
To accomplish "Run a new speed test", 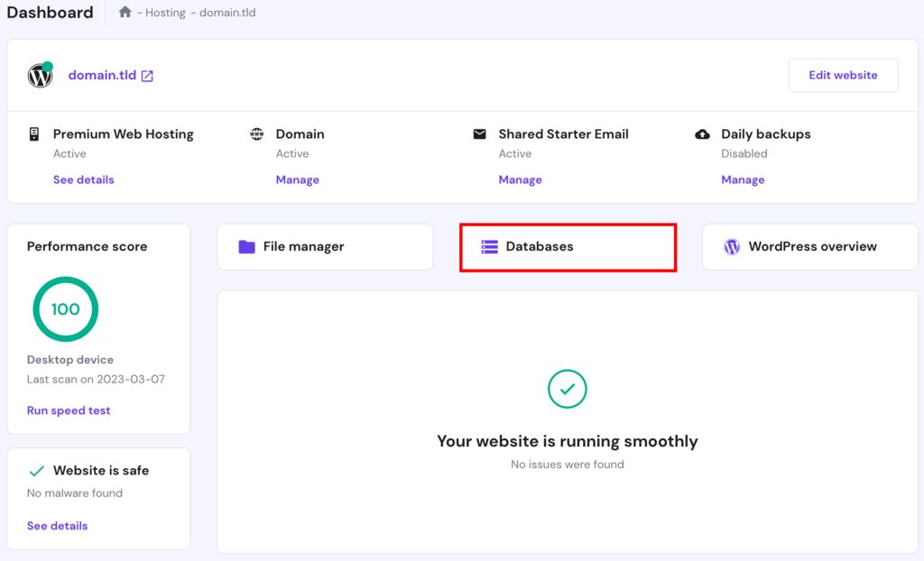I will [69, 409].
